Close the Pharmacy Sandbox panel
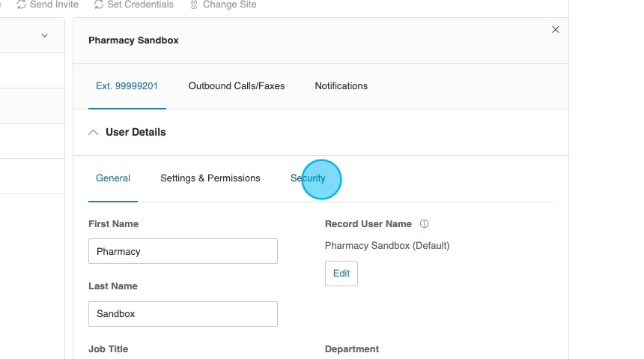The height and width of the screenshot is (359, 644). pyautogui.click(x=555, y=30)
